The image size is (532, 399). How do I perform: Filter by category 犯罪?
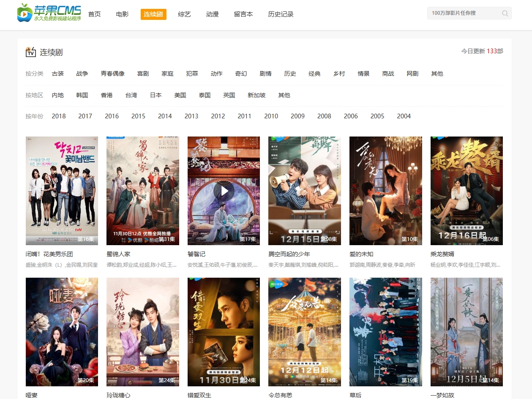click(x=192, y=74)
